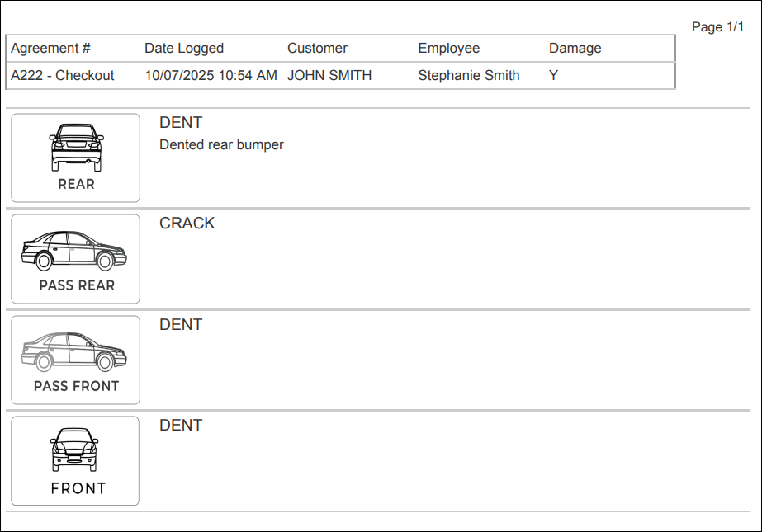Select the CRACK damage type text
The width and height of the screenshot is (762, 532).
pyautogui.click(x=187, y=224)
